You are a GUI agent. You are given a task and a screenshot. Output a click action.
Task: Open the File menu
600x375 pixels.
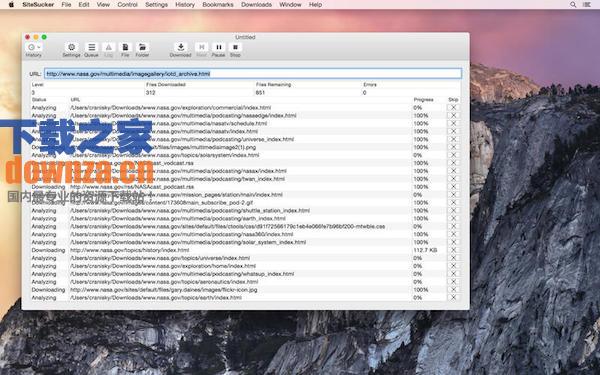point(66,5)
